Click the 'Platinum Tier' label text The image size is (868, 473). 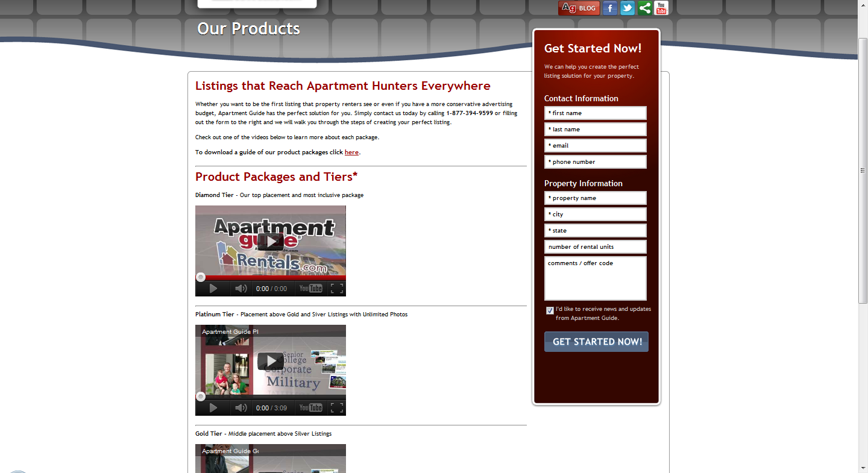pos(215,315)
